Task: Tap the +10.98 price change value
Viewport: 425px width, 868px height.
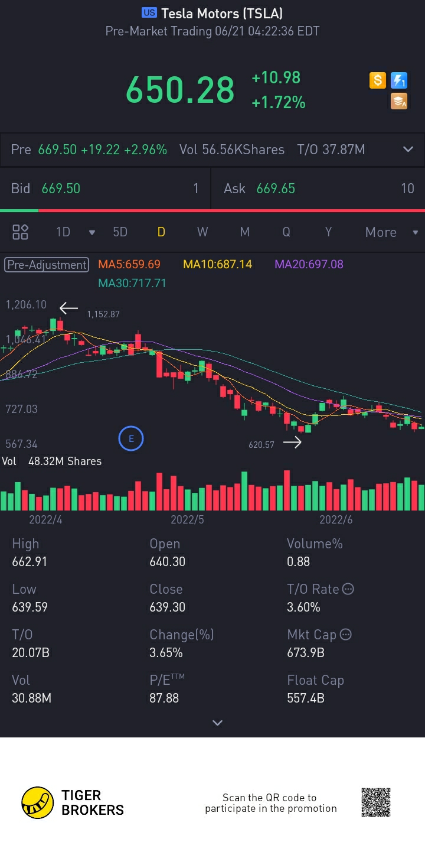Action: click(x=276, y=77)
